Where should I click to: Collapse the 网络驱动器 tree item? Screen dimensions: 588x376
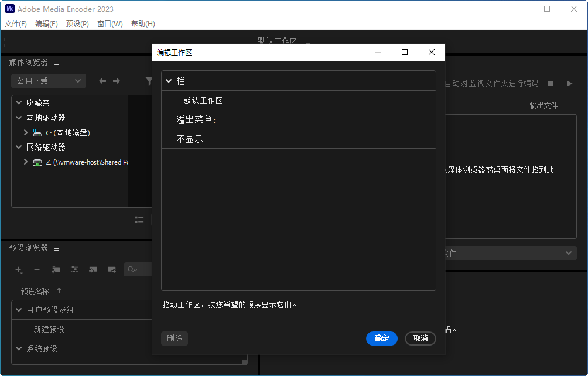[x=18, y=147]
